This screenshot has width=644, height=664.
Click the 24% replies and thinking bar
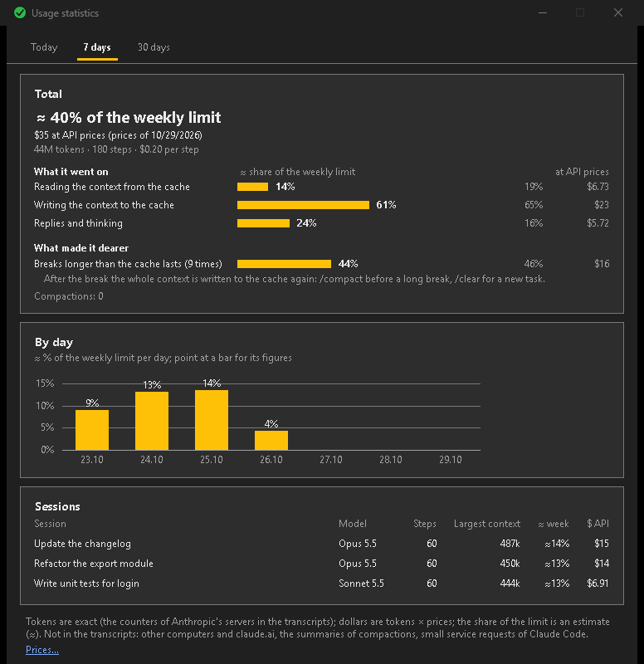tap(263, 223)
